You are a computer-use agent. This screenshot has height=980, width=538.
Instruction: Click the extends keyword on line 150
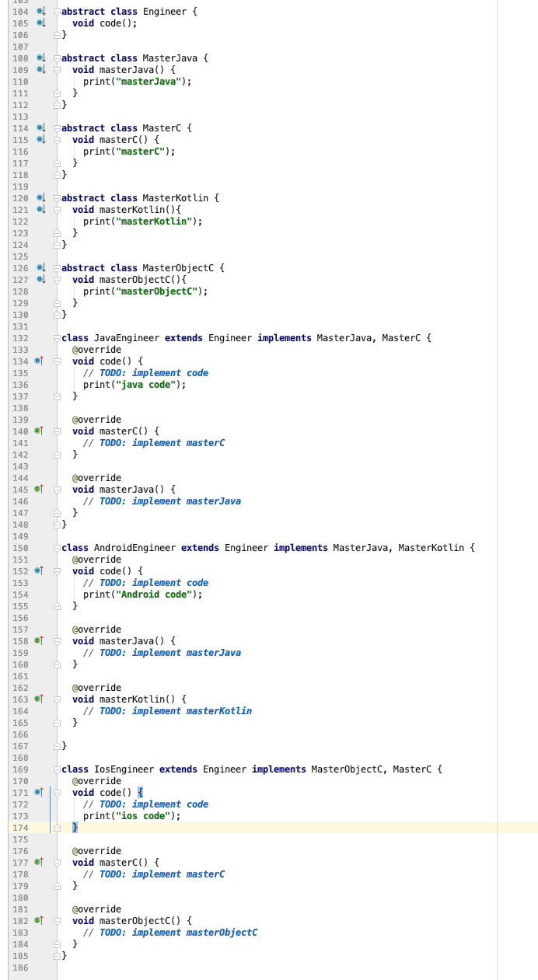point(201,548)
